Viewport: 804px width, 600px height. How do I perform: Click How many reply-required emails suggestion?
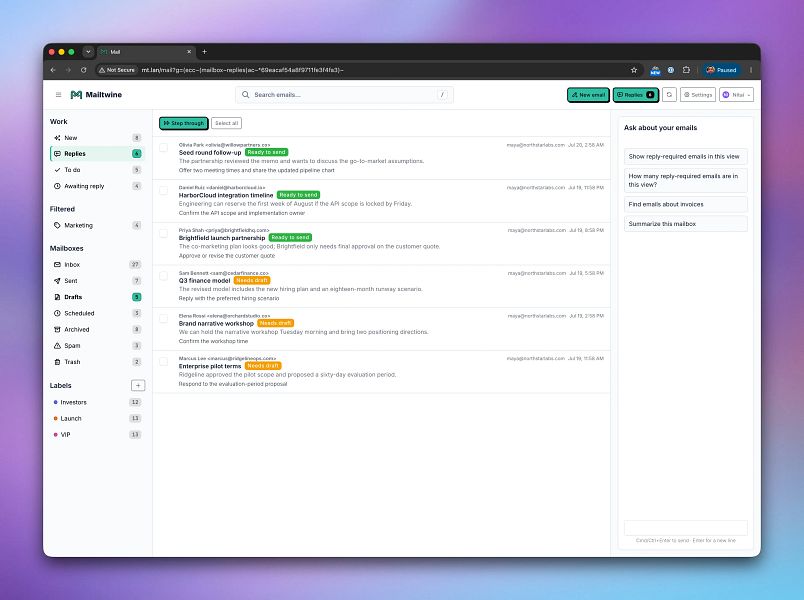686,180
